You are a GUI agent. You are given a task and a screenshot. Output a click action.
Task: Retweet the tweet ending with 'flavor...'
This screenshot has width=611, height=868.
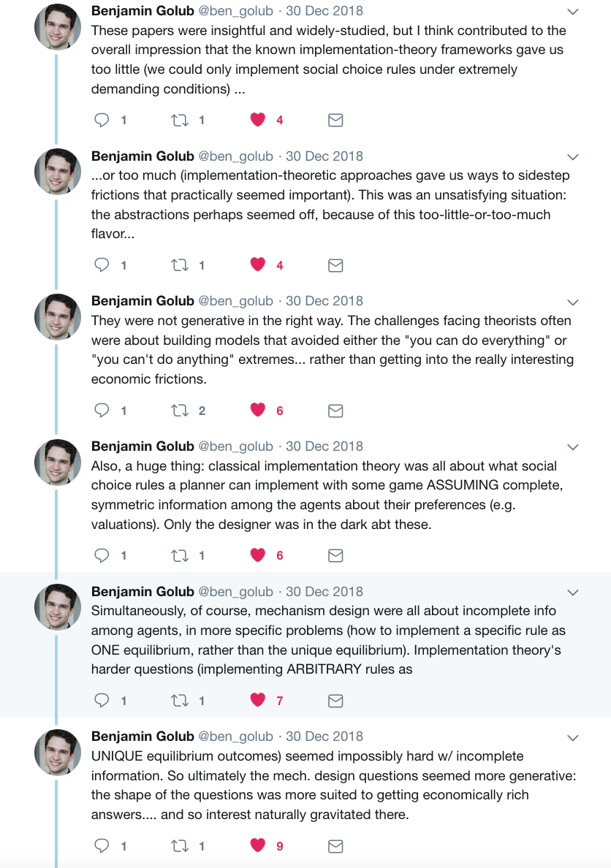(x=180, y=265)
